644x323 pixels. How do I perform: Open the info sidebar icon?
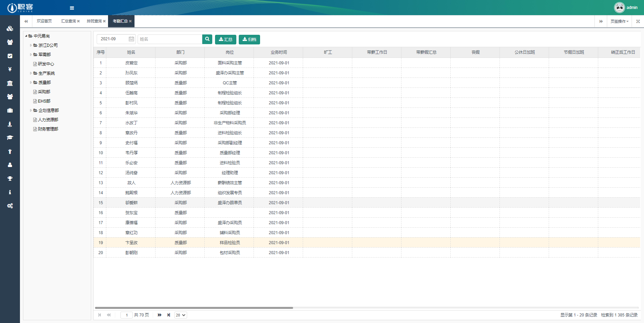pyautogui.click(x=10, y=192)
